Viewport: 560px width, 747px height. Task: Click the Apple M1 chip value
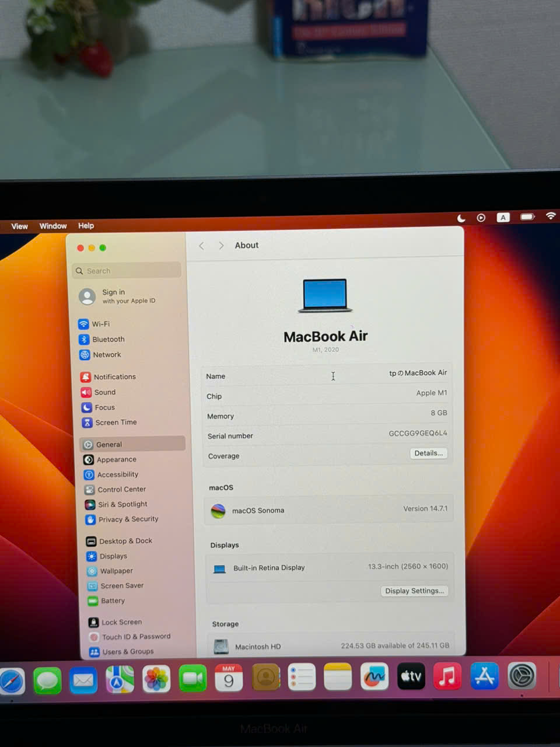click(432, 393)
